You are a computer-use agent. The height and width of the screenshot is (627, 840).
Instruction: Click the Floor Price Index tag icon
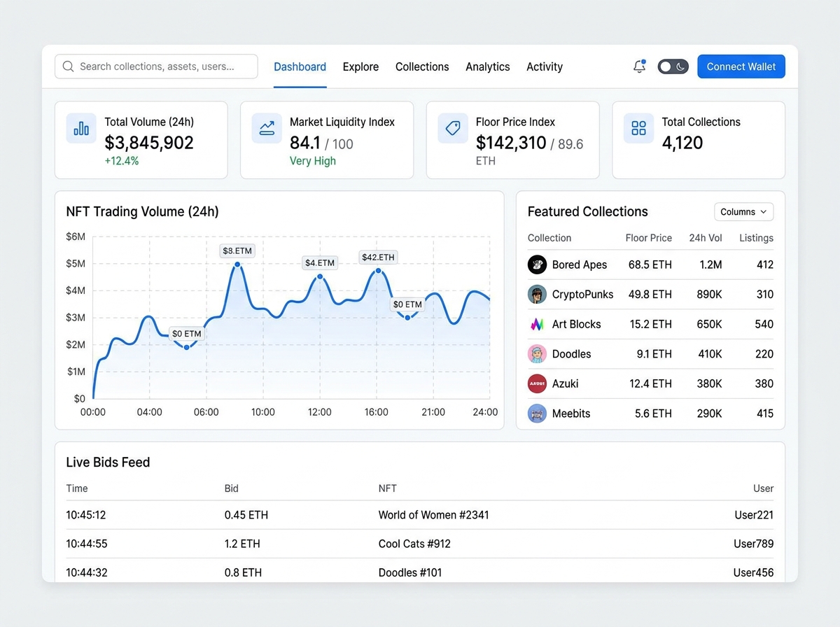point(453,128)
